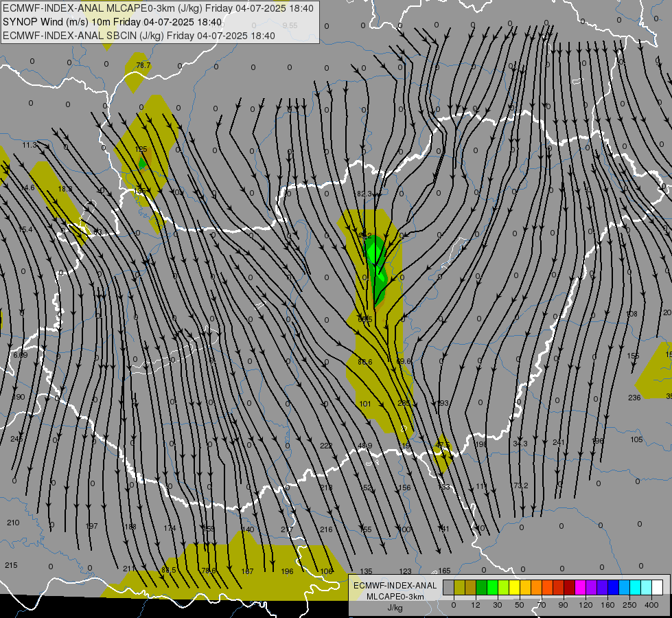
Task: Click the '70' tick label on the legend
Action: (x=542, y=605)
